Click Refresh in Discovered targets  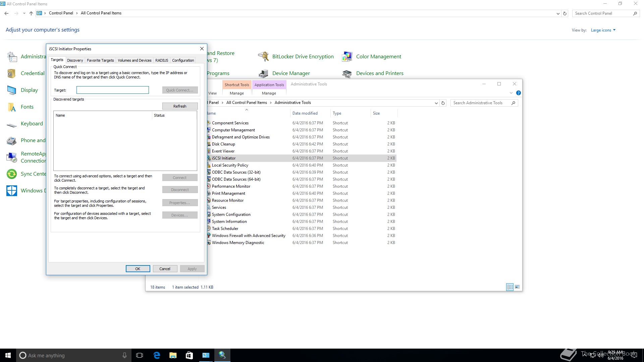[x=180, y=106]
